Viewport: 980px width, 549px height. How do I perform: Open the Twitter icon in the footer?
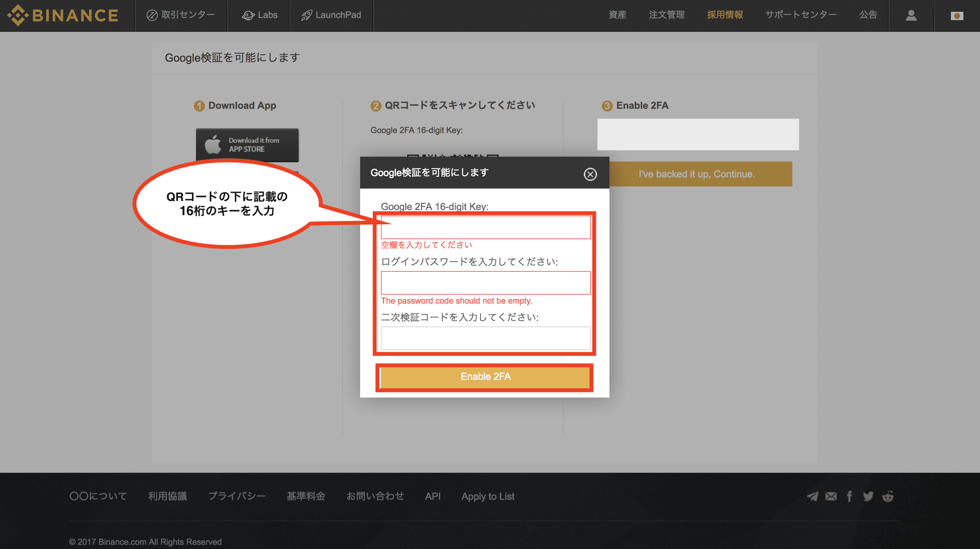(868, 496)
